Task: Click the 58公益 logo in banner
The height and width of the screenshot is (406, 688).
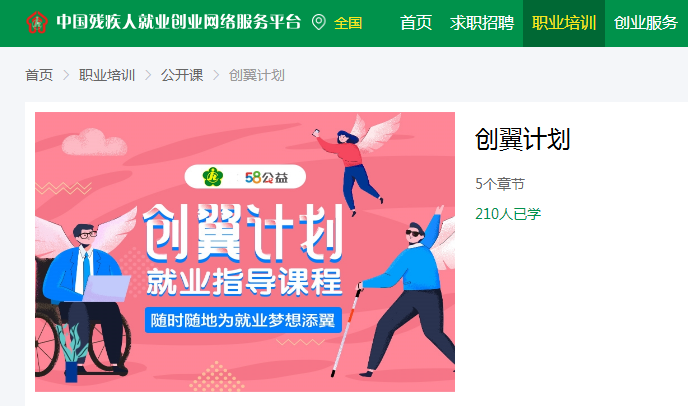Action: coord(267,177)
